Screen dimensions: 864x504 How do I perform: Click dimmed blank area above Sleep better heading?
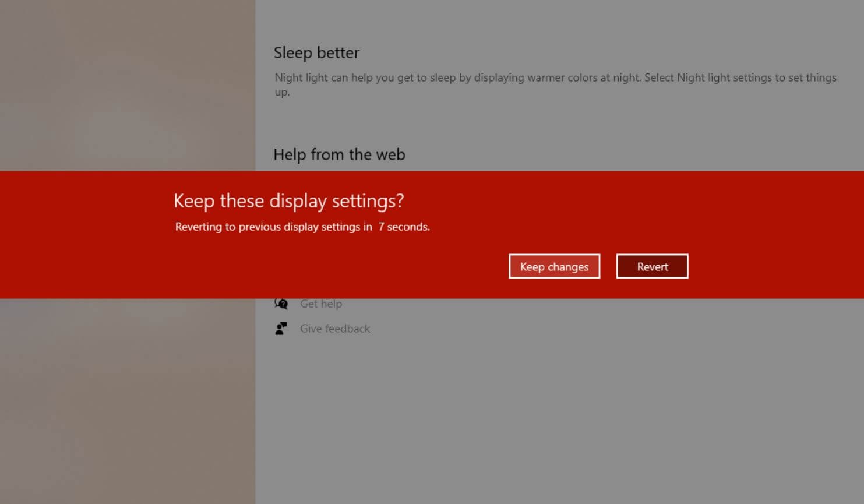click(x=524, y=20)
